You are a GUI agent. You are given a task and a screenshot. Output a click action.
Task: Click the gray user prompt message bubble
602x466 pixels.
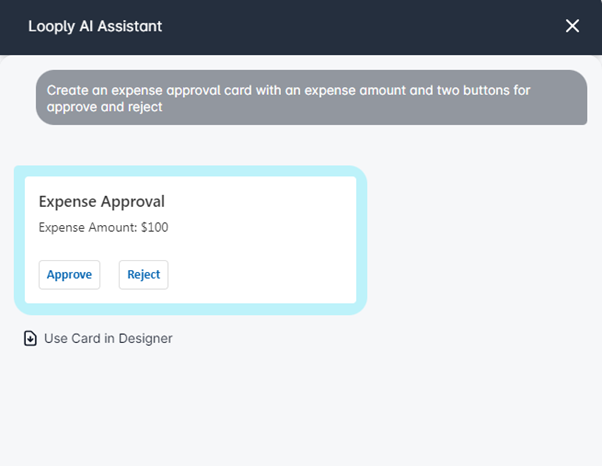point(311,97)
